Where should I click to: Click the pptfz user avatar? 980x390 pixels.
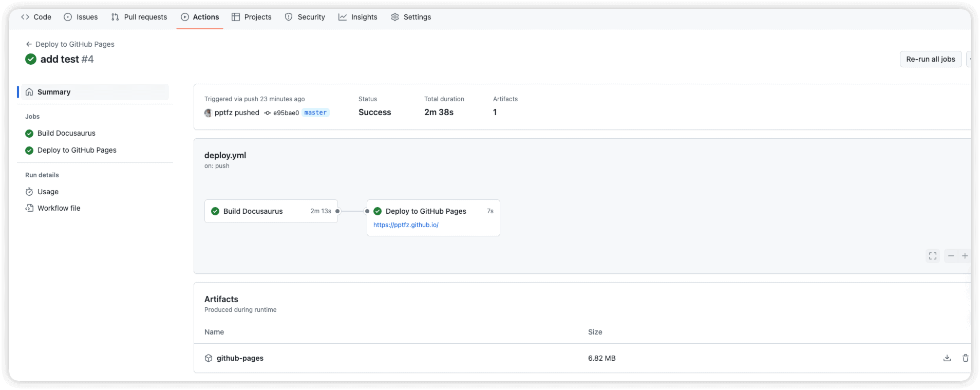pos(208,113)
